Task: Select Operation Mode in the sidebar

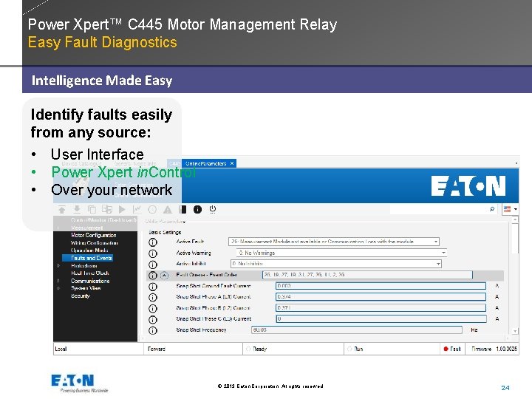Action: [x=89, y=250]
